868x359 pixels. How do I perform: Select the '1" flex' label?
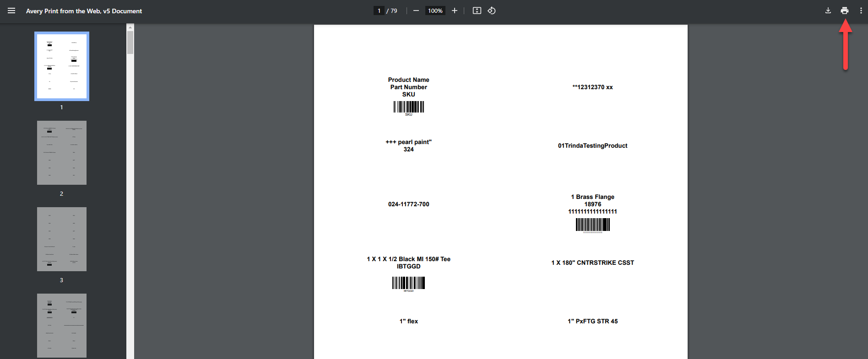tap(409, 321)
